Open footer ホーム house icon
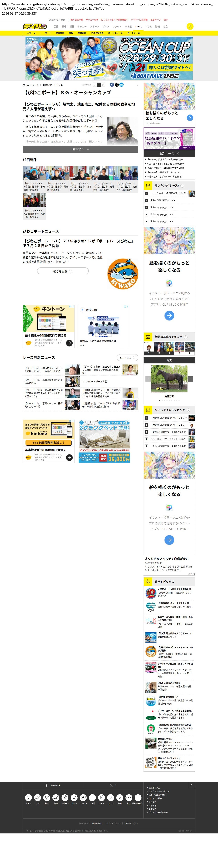This screenshot has height=868, width=218. [29, 798]
